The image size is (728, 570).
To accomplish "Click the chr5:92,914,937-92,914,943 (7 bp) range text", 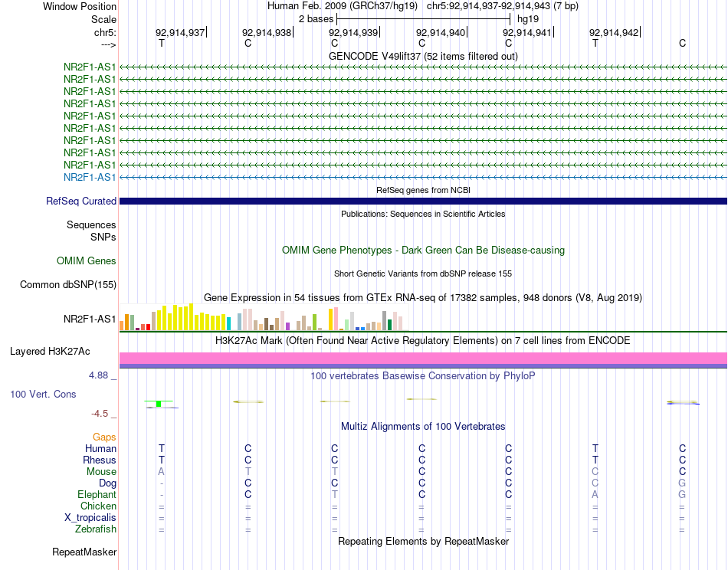I will [x=503, y=6].
